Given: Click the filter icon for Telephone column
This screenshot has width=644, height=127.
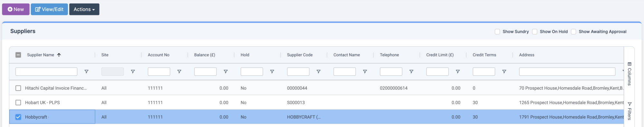Looking at the screenshot, I should click(x=411, y=72).
